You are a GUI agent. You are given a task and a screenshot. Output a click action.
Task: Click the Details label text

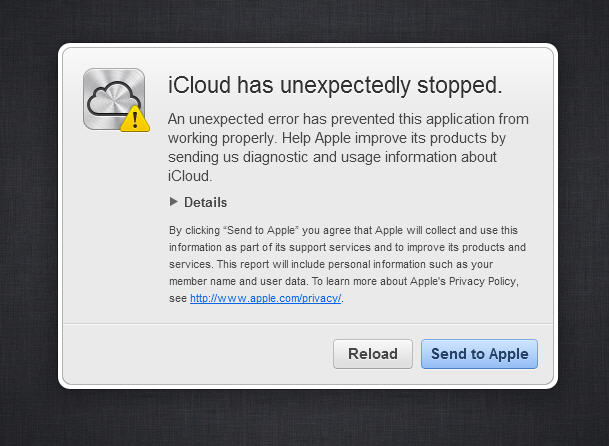tap(205, 202)
